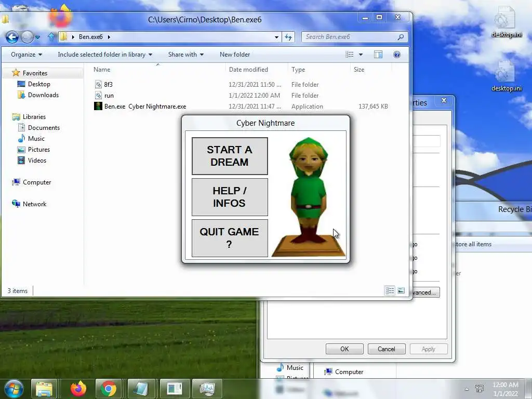This screenshot has width=532, height=399.
Task: Click the Ben.exe application file icon
Action: pyautogui.click(x=98, y=106)
